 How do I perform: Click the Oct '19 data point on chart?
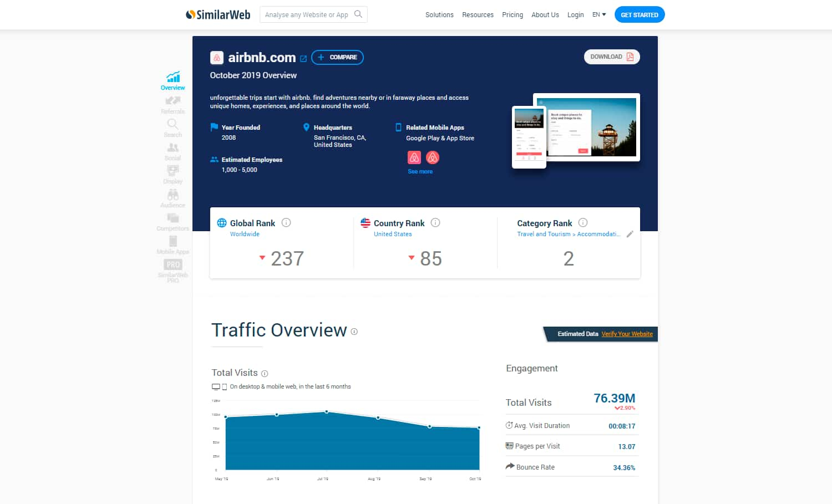point(479,427)
